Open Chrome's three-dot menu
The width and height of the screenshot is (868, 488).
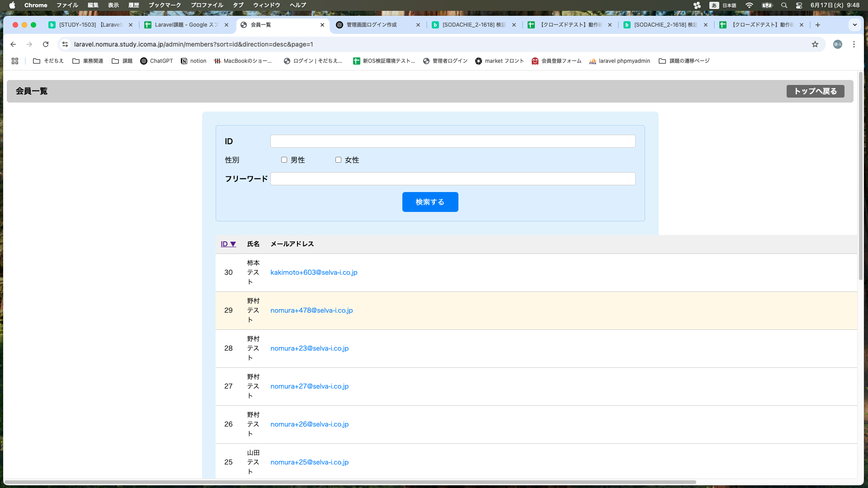pos(854,44)
